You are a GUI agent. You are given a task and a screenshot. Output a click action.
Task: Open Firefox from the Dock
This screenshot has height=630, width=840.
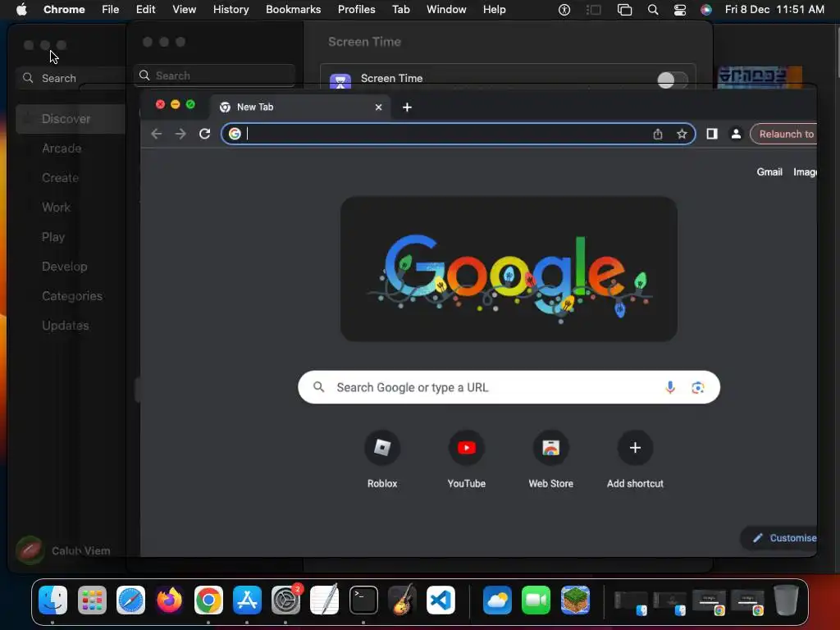pyautogui.click(x=169, y=600)
